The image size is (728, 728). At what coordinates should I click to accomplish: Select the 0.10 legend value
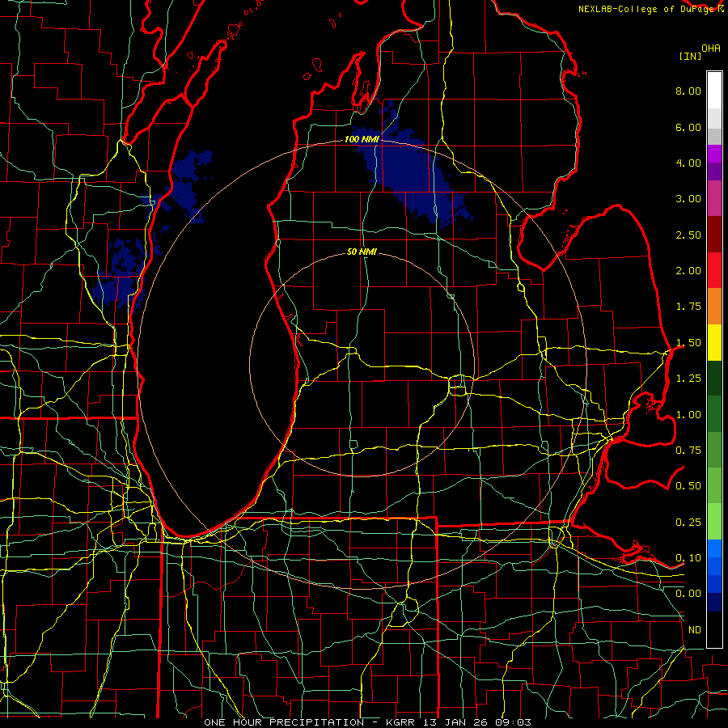pos(688,558)
